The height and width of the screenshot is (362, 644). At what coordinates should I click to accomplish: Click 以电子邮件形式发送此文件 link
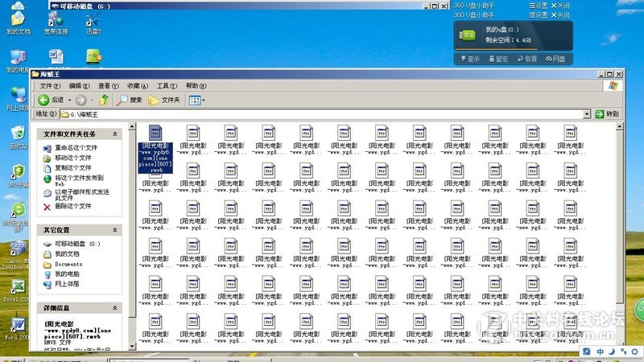coord(82,195)
